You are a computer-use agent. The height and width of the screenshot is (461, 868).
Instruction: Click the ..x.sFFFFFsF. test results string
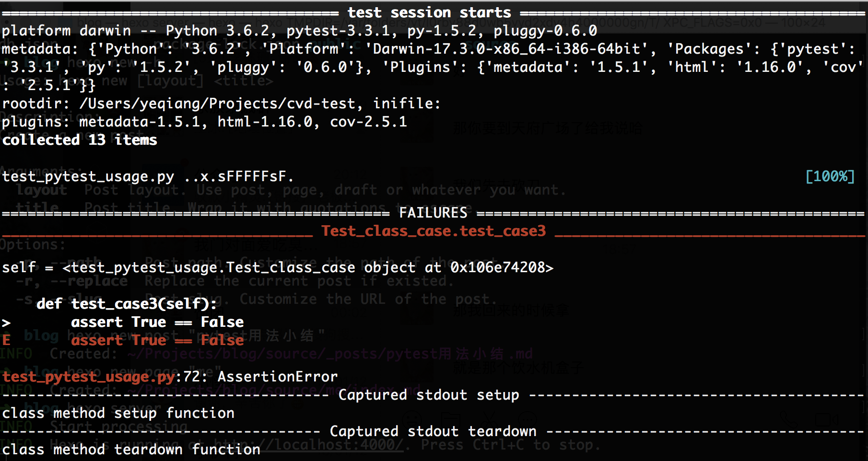point(239,176)
